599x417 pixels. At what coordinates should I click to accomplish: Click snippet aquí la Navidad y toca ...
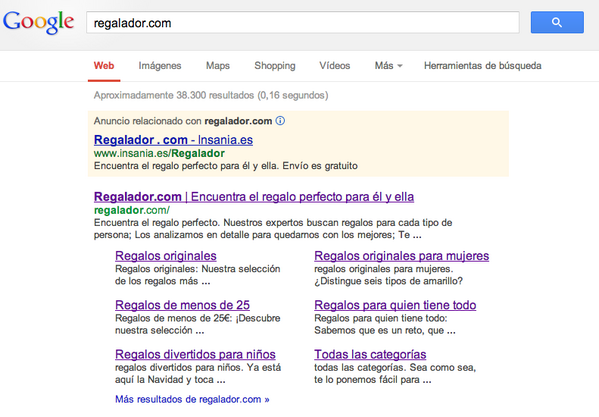(170, 380)
